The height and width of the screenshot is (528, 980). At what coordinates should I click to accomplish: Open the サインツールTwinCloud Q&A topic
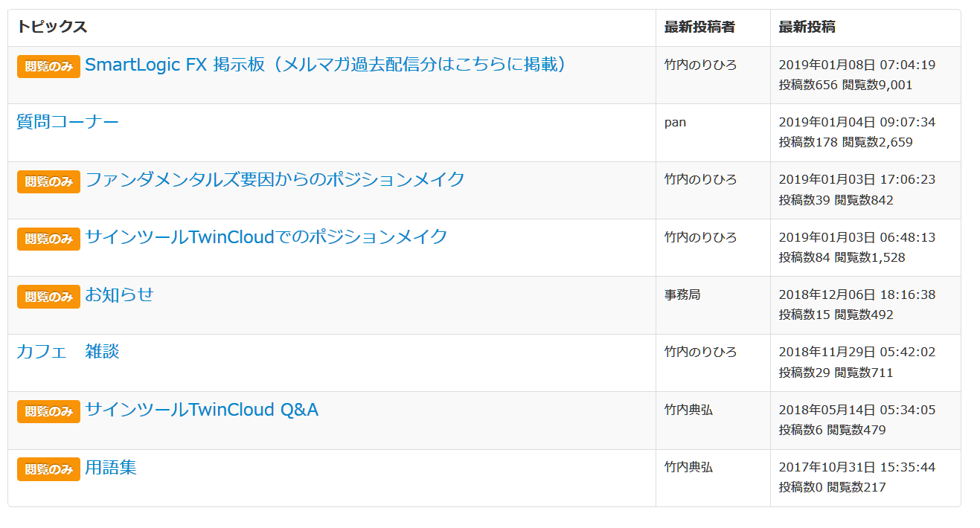pos(202,410)
